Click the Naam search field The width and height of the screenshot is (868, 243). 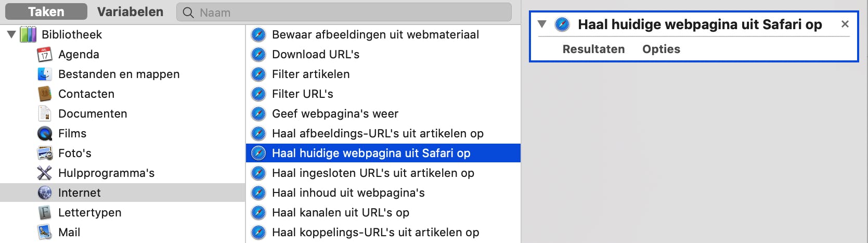tap(348, 12)
